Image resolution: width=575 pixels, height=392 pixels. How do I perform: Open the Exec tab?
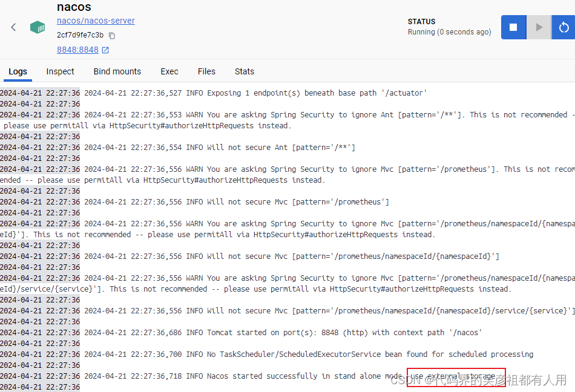click(x=169, y=71)
